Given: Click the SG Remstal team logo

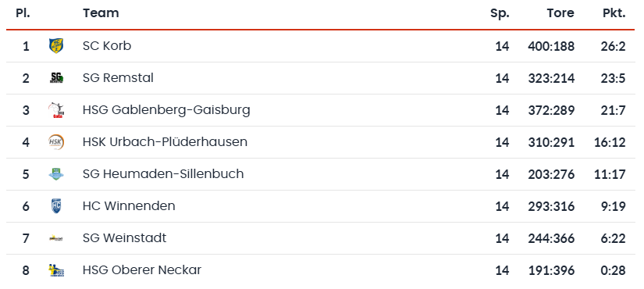Looking at the screenshot, I should (x=56, y=77).
